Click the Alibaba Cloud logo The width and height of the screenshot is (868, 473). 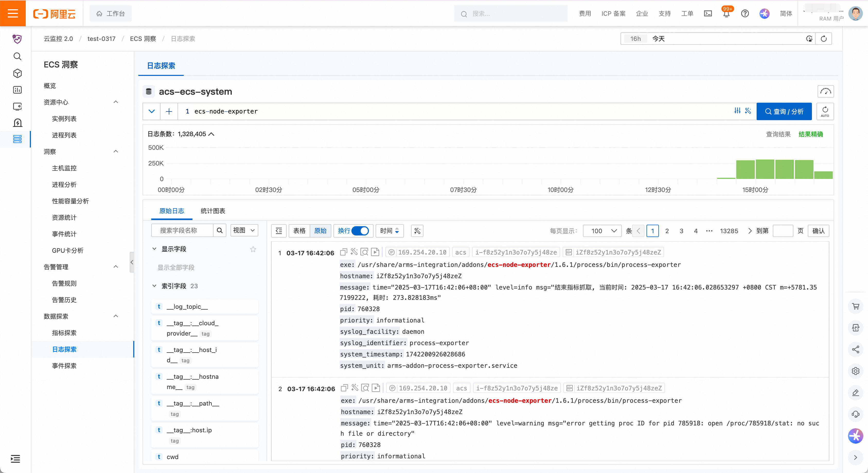pos(54,14)
